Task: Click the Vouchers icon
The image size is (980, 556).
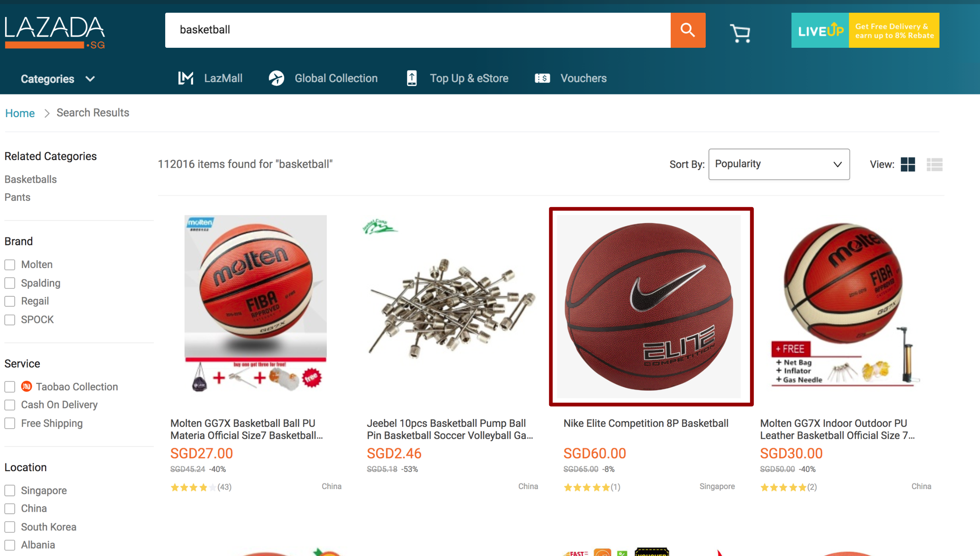Action: (x=542, y=77)
